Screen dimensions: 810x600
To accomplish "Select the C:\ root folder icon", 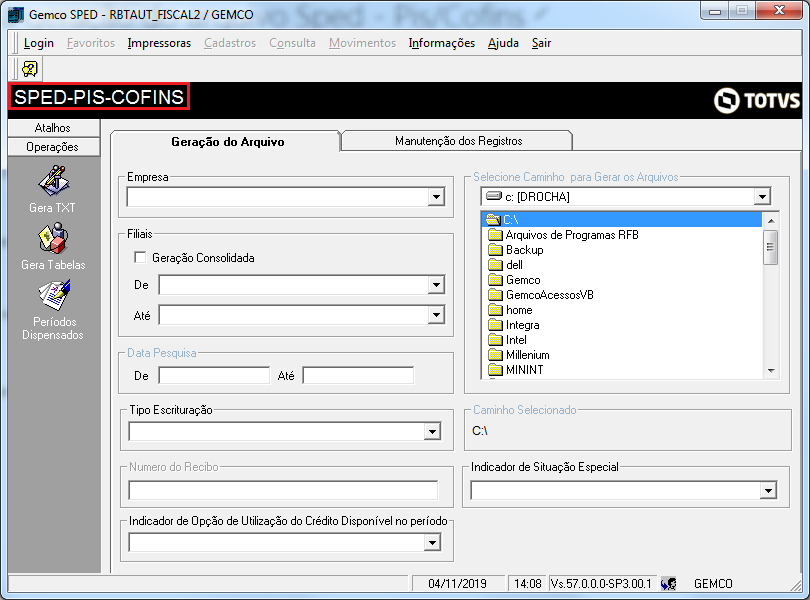I will coord(494,220).
